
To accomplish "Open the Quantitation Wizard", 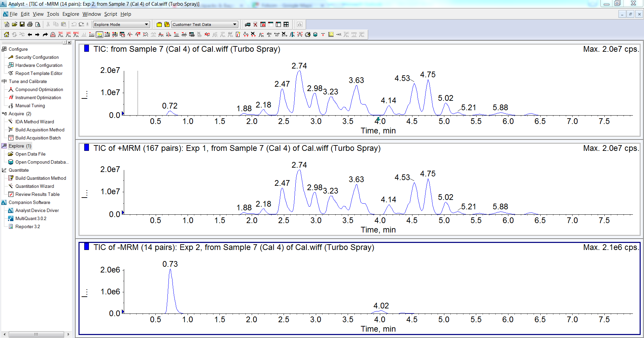I will click(x=35, y=186).
